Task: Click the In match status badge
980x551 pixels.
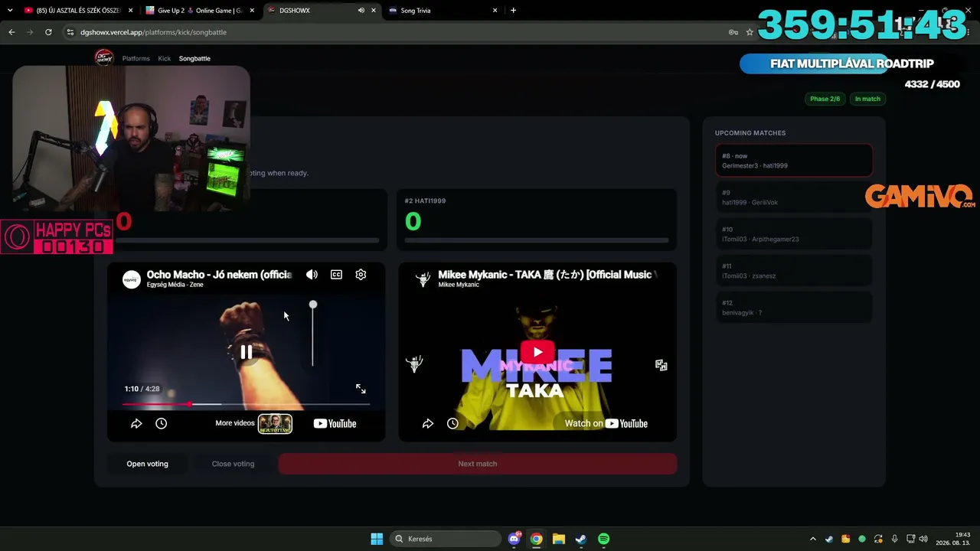Action: (x=867, y=99)
